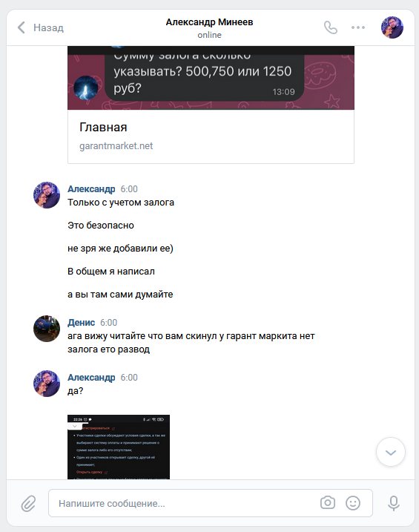419x532 pixels.
Task: Go back via Назад link
Action: [x=48, y=27]
